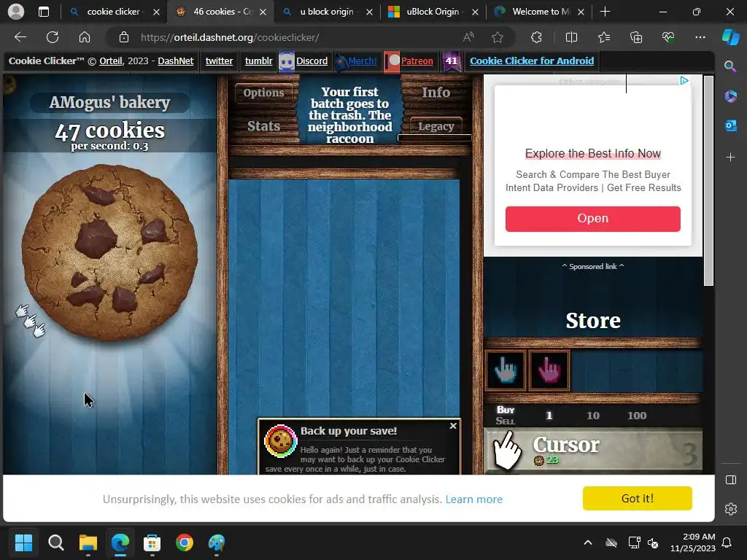
Task: Buy the blue cursor upgrade in Store
Action: coord(506,370)
